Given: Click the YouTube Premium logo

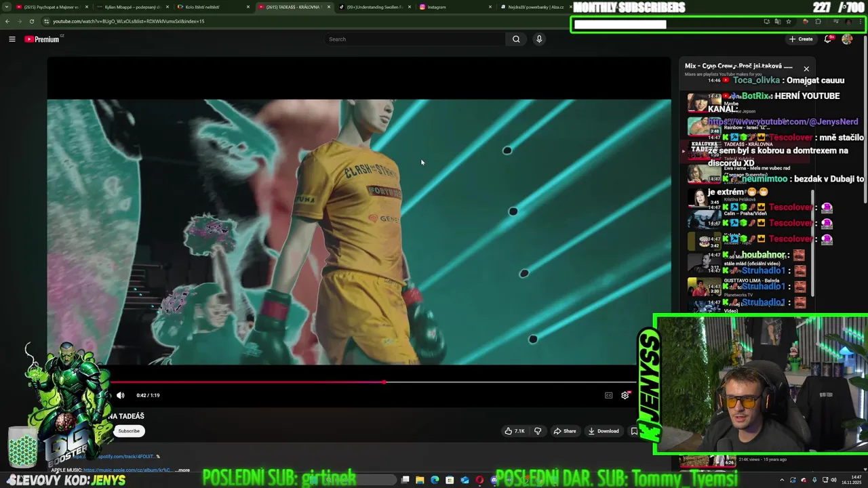Looking at the screenshot, I should 42,39.
